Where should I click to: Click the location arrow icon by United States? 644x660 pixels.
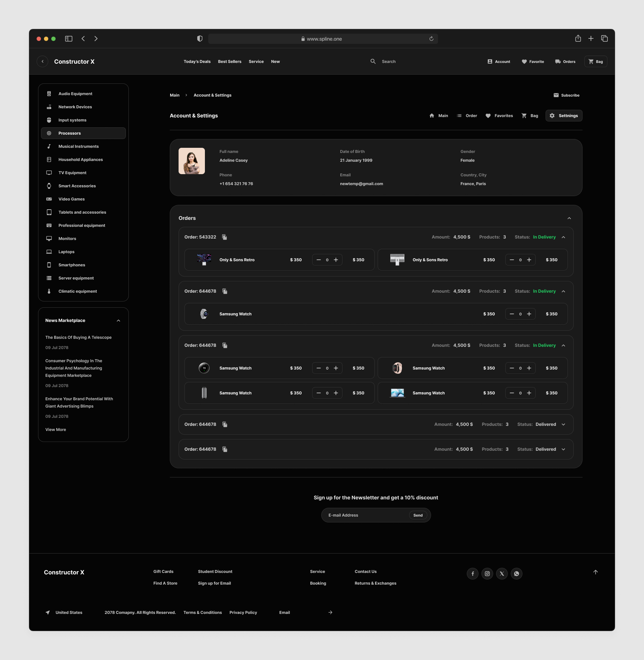[x=48, y=612]
